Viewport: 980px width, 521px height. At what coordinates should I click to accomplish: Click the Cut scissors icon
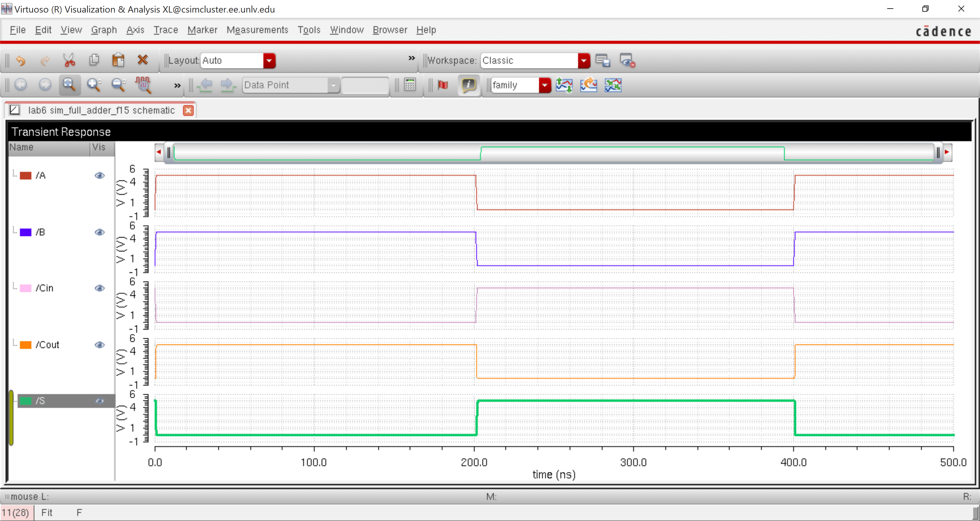pyautogui.click(x=69, y=60)
